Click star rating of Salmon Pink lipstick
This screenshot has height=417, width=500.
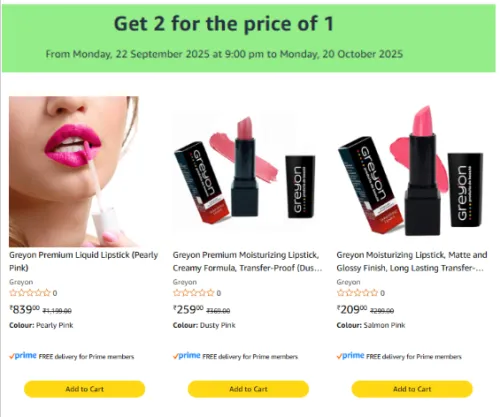pos(357,293)
